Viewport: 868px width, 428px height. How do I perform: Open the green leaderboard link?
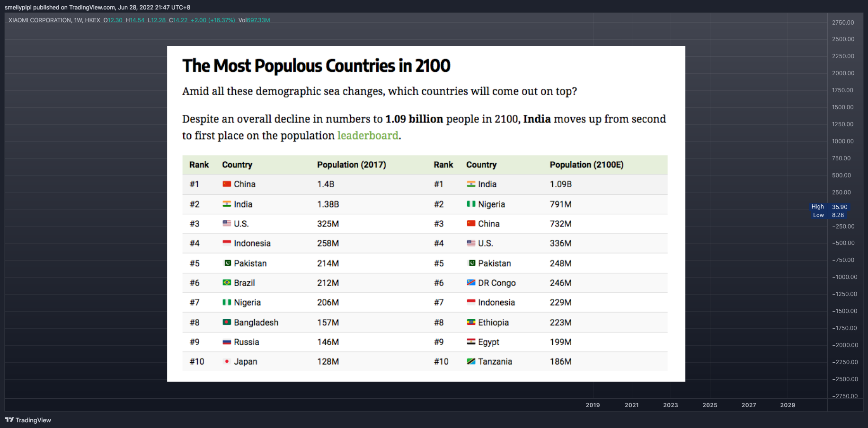[368, 136]
